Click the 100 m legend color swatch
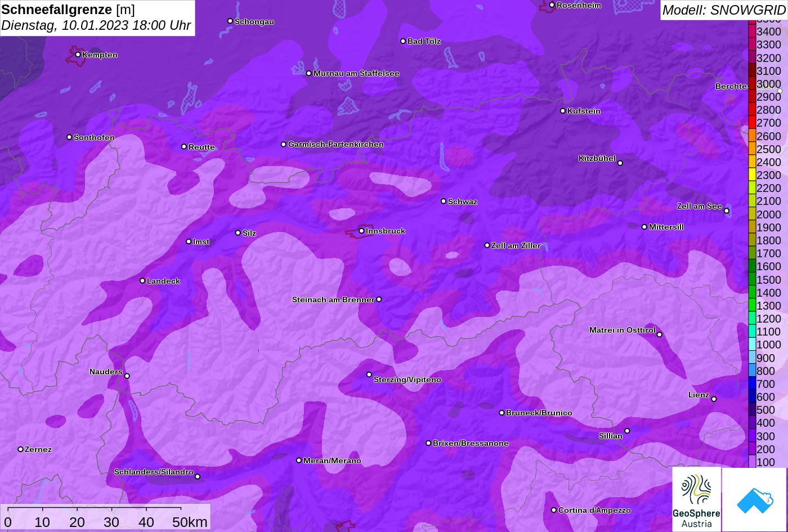Image resolution: width=788 pixels, height=532 pixels. [752, 462]
